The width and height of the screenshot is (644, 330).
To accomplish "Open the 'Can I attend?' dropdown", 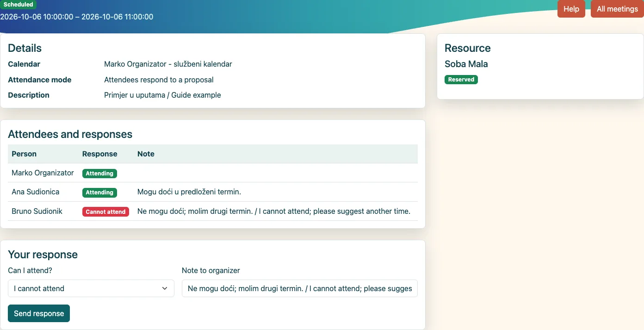I will point(91,288).
